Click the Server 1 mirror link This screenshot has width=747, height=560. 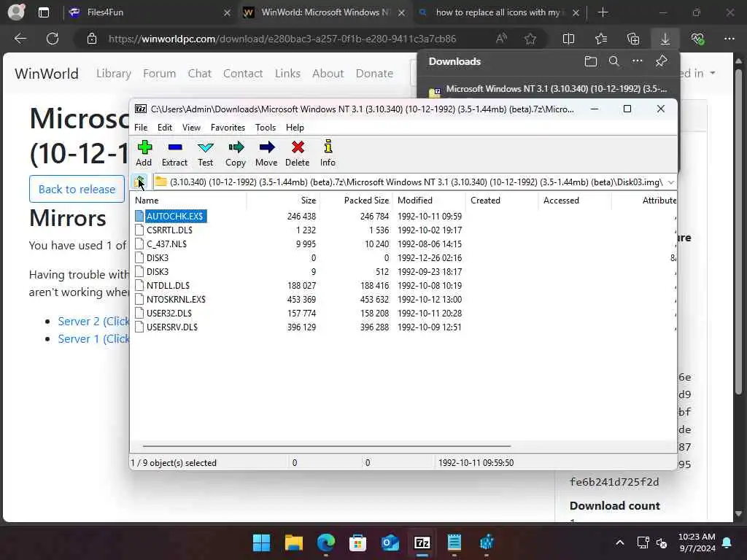tap(93, 339)
